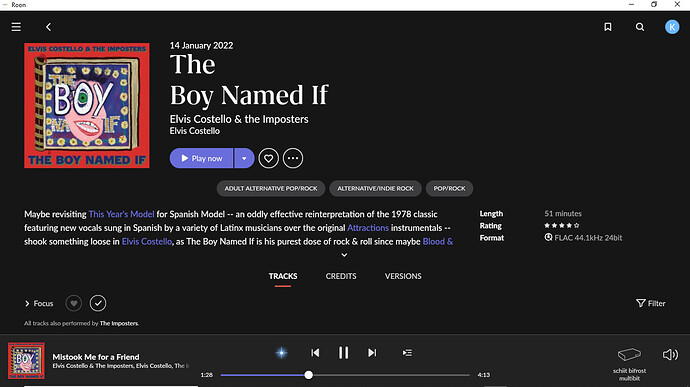The image size is (690, 387).
Task: Open Elvis Costello & the Imposters artist name
Action: [239, 119]
